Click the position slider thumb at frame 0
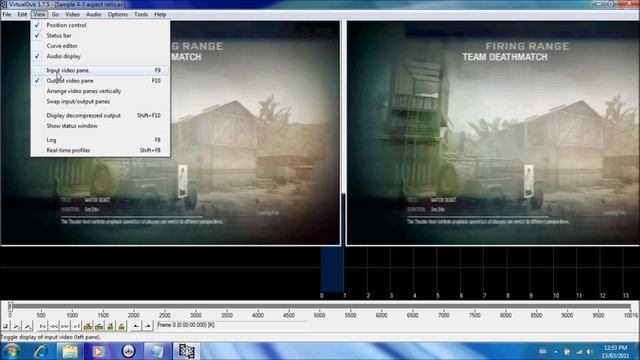The width and height of the screenshot is (640, 360). pos(10,306)
